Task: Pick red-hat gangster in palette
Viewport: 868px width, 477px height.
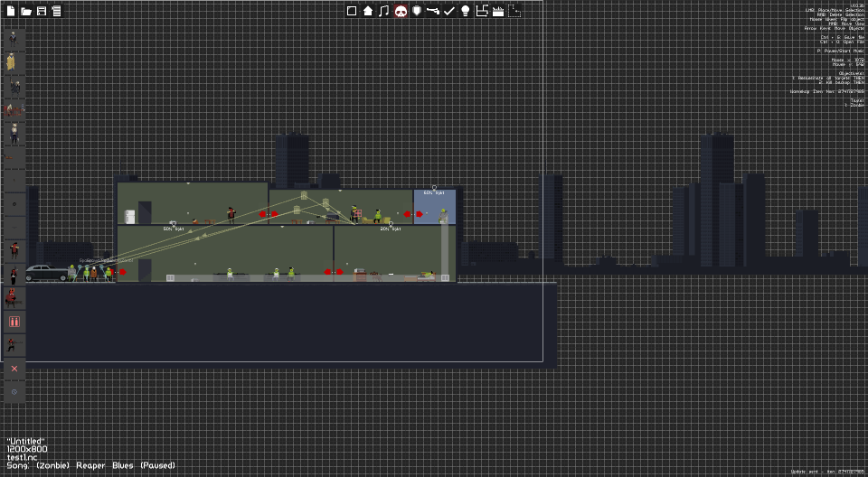Action: [14, 250]
